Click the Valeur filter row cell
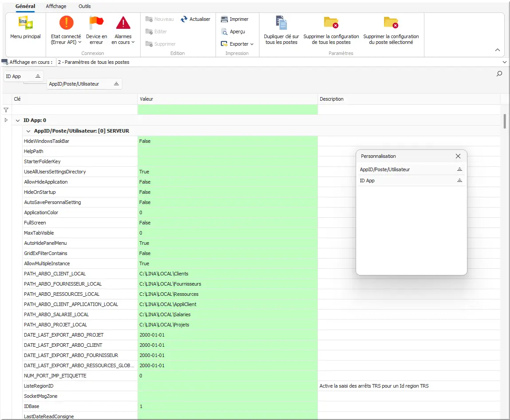The width and height of the screenshot is (510, 420). tap(228, 110)
